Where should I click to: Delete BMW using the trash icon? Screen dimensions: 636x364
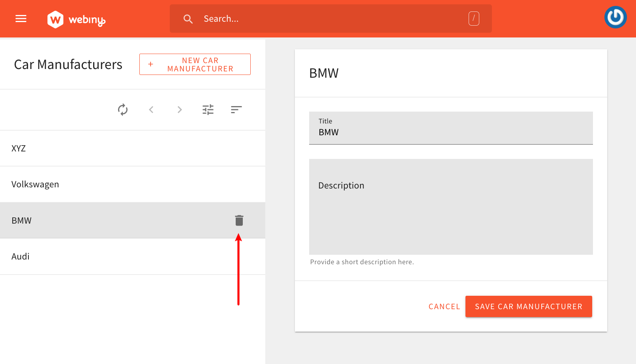pyautogui.click(x=239, y=220)
